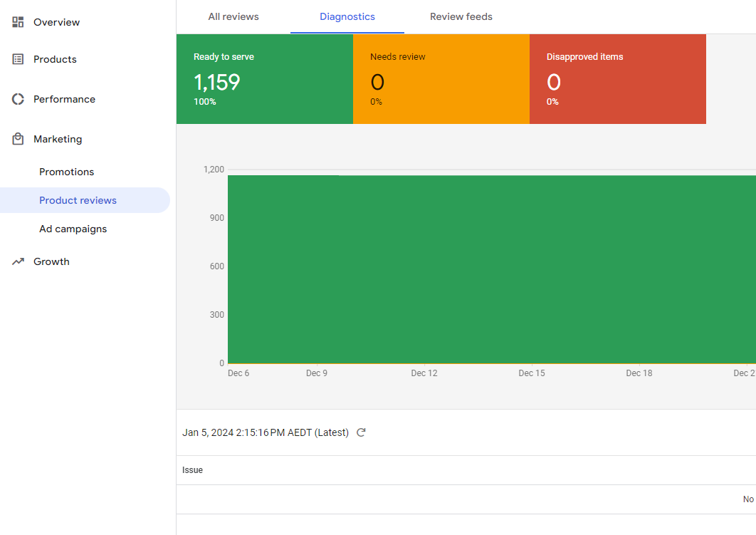The width and height of the screenshot is (756, 535).
Task: Click the Growth trend arrow icon
Action: 18,261
